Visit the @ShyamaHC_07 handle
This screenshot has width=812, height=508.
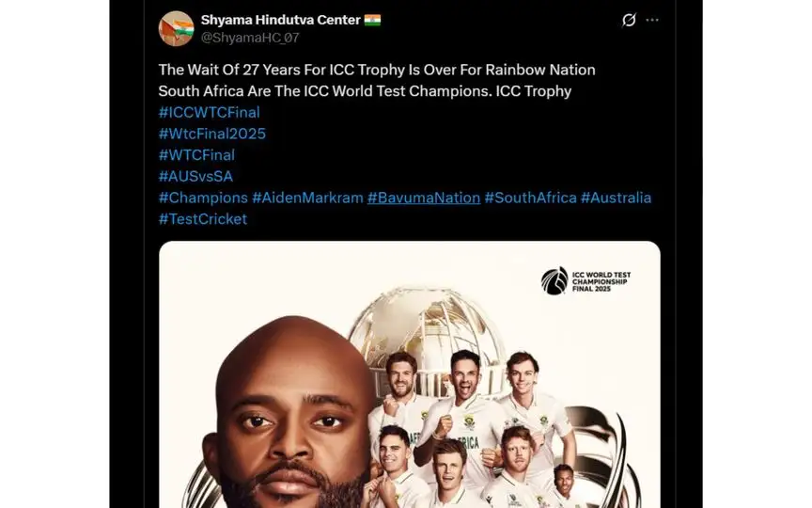(250, 38)
